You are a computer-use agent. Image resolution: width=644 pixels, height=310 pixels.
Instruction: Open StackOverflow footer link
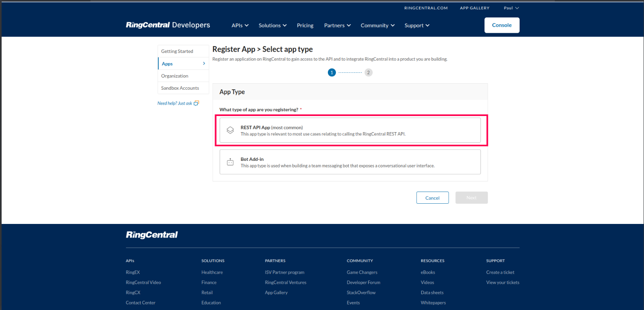pyautogui.click(x=361, y=293)
